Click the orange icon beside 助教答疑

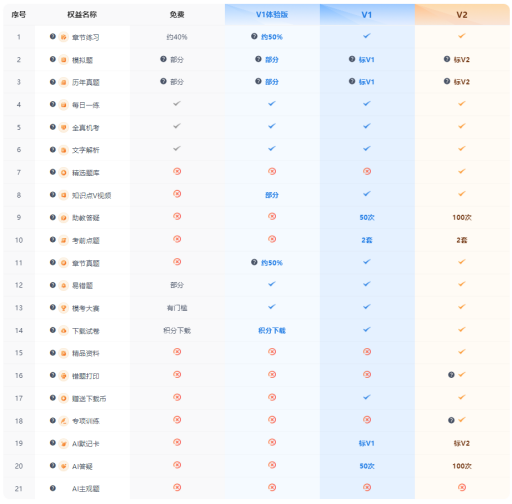(x=63, y=218)
